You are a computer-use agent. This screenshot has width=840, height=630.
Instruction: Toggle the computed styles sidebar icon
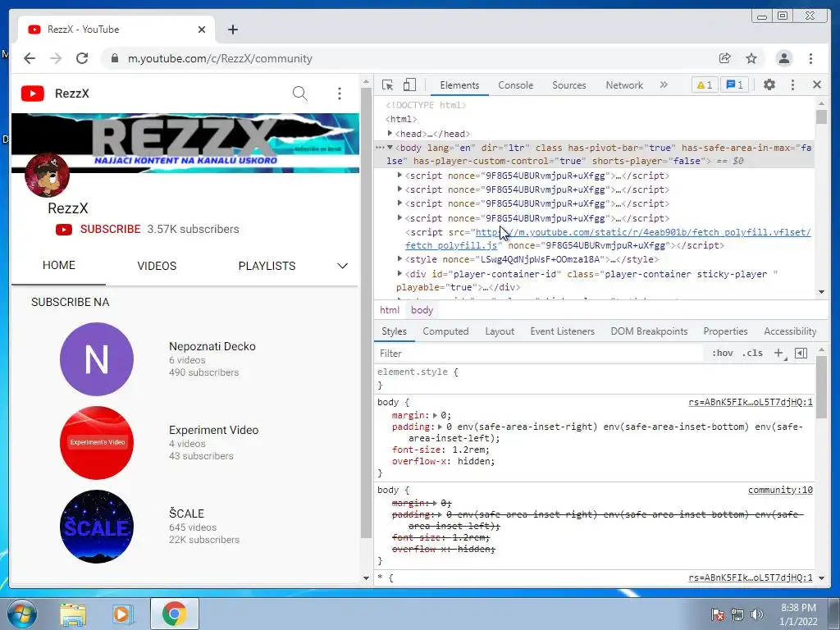click(x=801, y=353)
